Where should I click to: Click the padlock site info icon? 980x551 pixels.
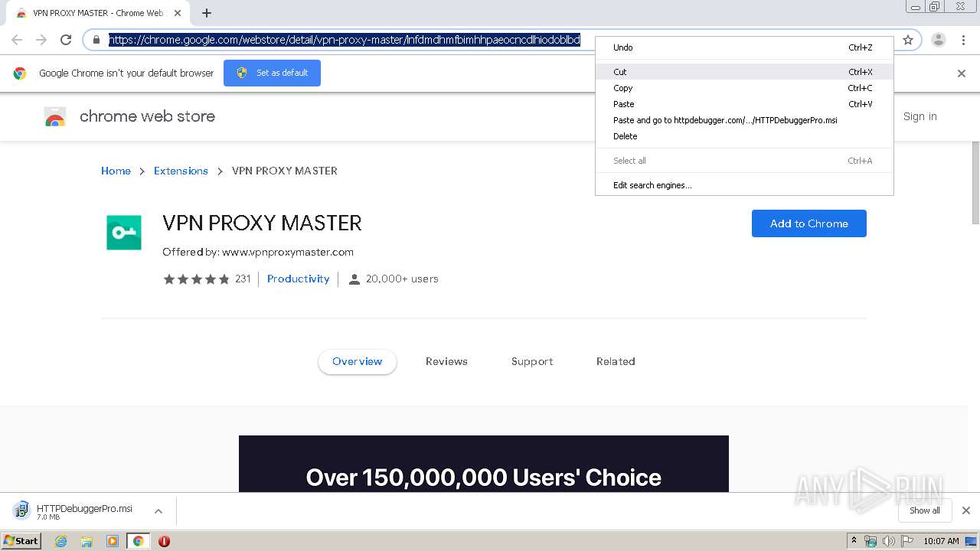pyautogui.click(x=96, y=40)
